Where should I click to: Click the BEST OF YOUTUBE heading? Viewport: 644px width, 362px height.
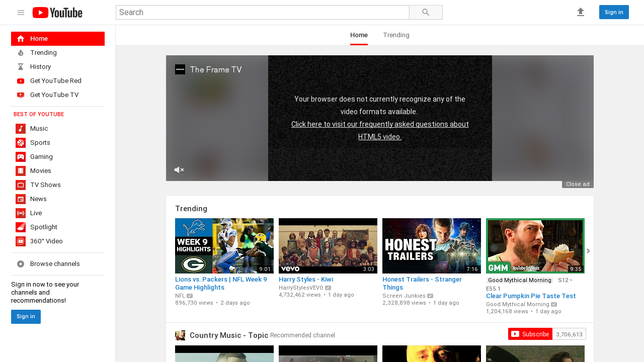pyautogui.click(x=39, y=115)
